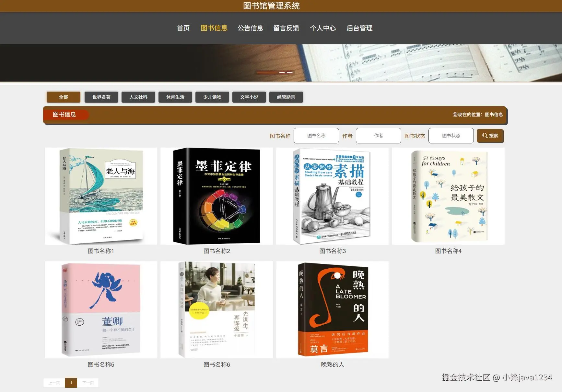562x392 pixels.
Task: Select the 经管励志 category
Action: coord(286,97)
